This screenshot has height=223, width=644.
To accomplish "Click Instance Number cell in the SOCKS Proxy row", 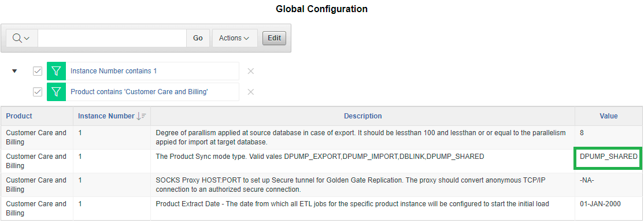I will click(112, 185).
